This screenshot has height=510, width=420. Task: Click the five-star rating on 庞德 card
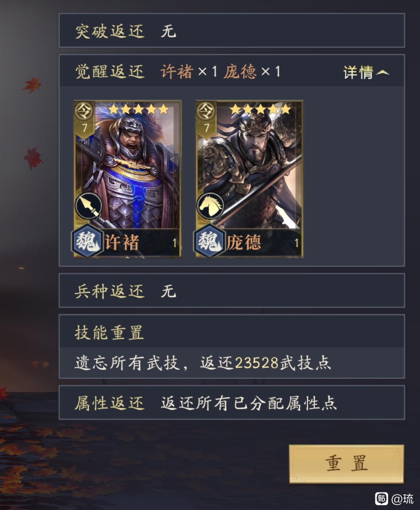260,109
